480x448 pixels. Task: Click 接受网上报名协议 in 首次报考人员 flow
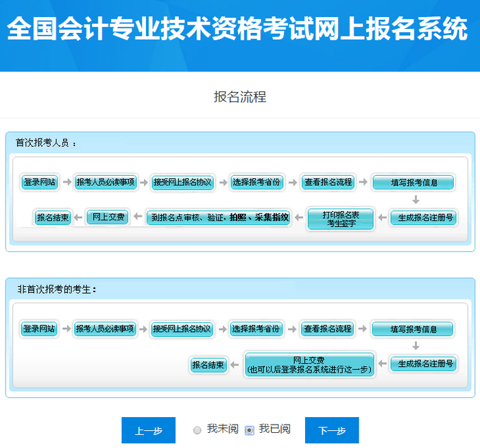(x=182, y=182)
